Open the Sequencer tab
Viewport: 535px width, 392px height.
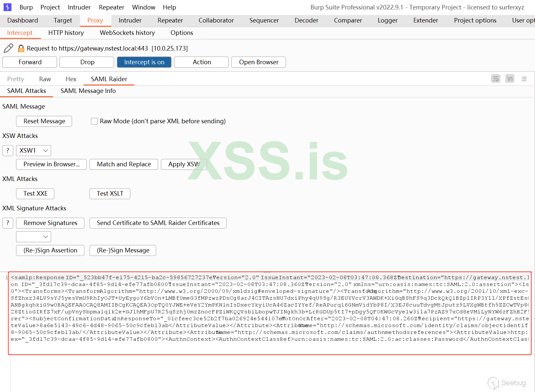pos(264,20)
